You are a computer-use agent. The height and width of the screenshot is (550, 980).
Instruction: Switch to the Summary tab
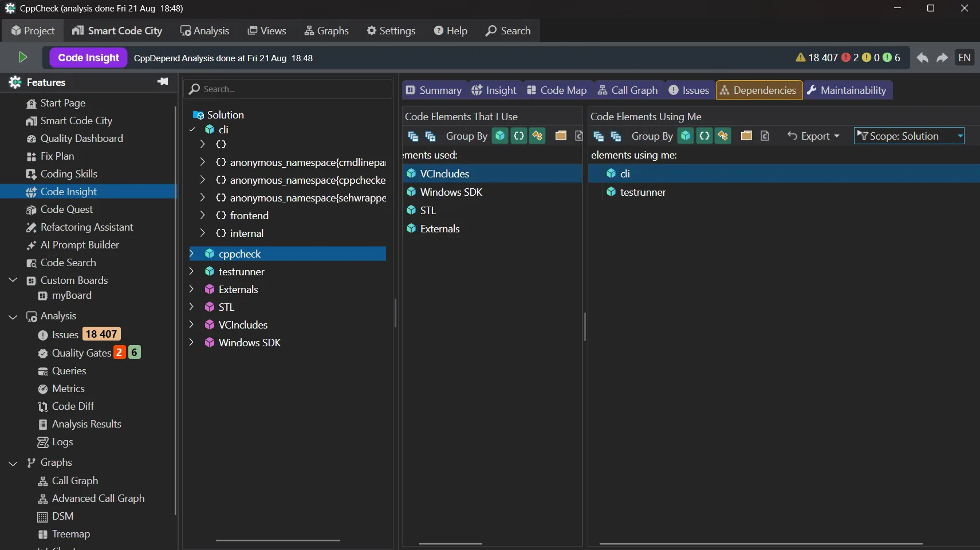(x=434, y=90)
